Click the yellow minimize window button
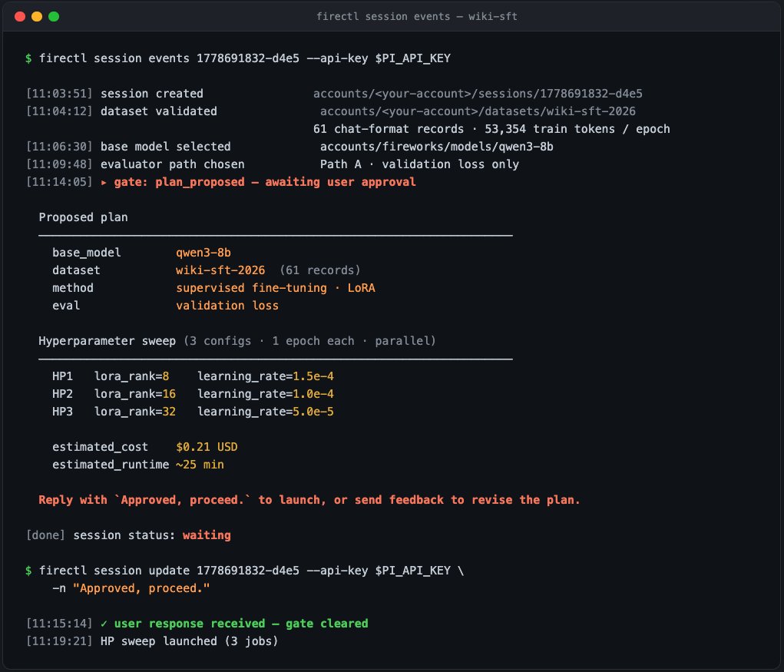Screen dimensions: 784x672 pos(37,16)
